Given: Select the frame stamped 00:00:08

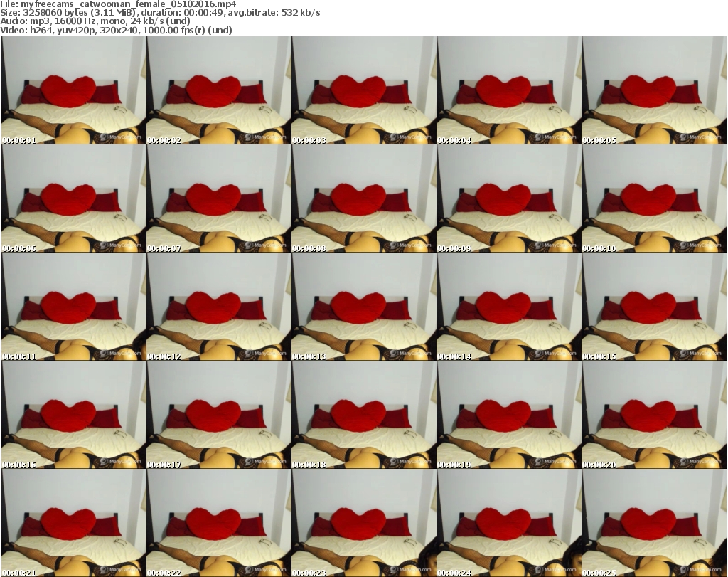Looking at the screenshot, I should [x=363, y=198].
